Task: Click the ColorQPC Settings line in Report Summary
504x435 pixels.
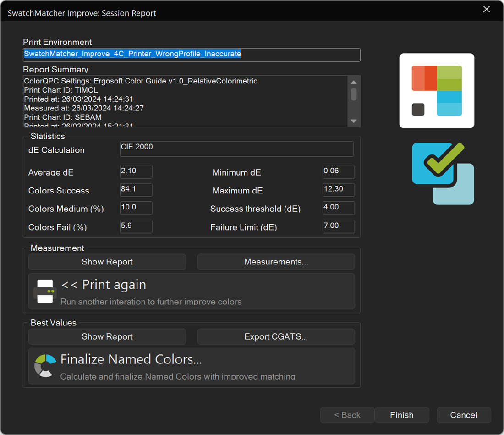Action: (141, 81)
